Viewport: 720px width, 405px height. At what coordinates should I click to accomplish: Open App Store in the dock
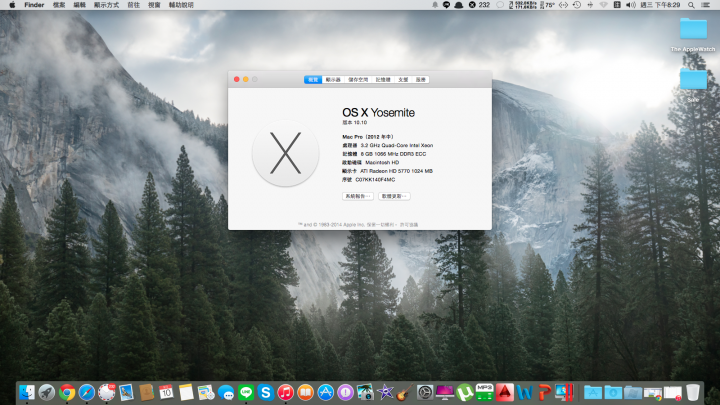pyautogui.click(x=326, y=393)
